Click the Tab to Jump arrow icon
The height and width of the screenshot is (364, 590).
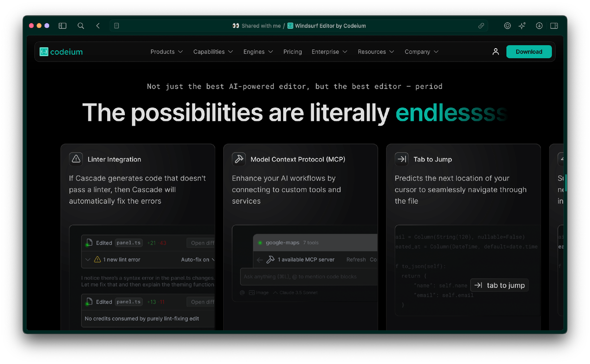pyautogui.click(x=401, y=159)
